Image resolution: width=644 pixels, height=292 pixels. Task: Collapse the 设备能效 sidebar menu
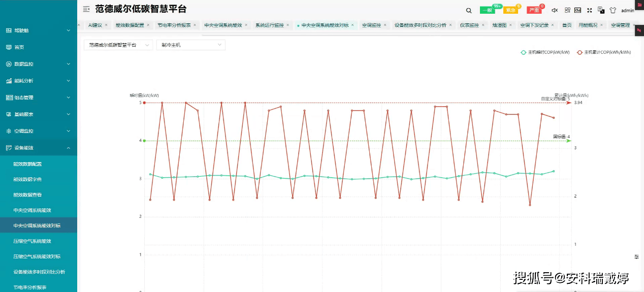coord(39,148)
